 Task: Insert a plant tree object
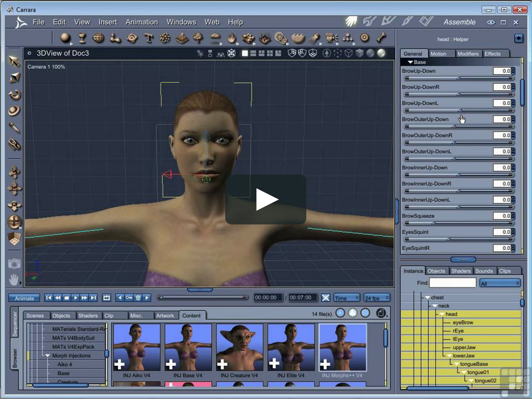pyautogui.click(x=198, y=38)
